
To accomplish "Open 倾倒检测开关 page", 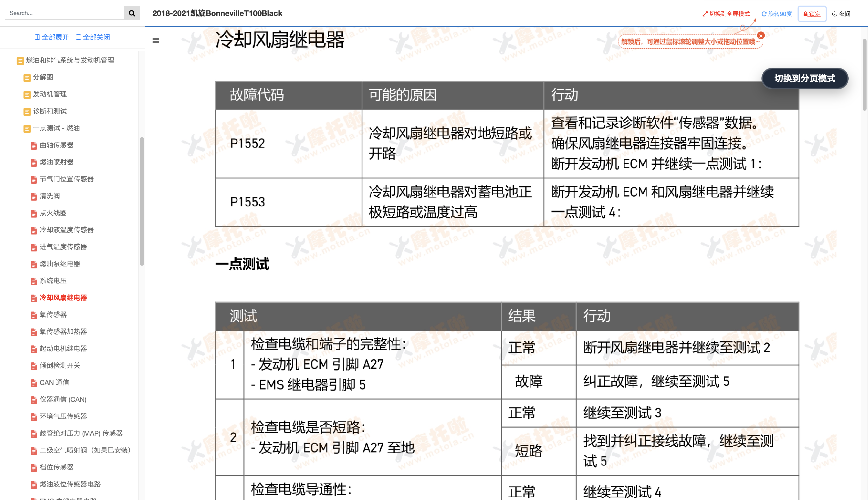I will click(55, 365).
